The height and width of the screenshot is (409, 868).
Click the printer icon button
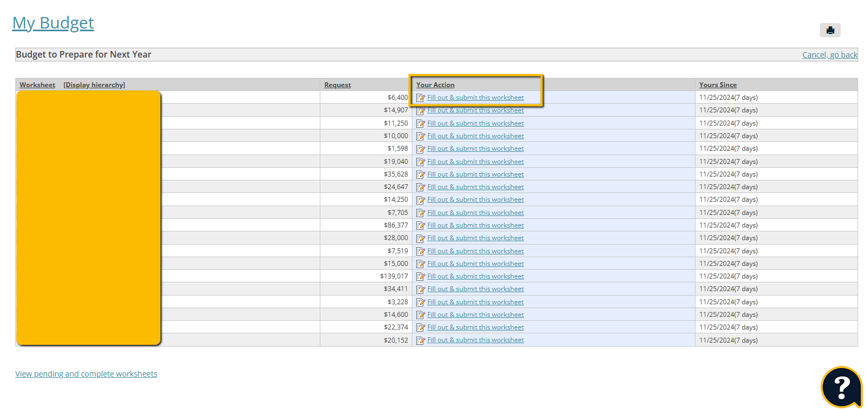coord(830,30)
